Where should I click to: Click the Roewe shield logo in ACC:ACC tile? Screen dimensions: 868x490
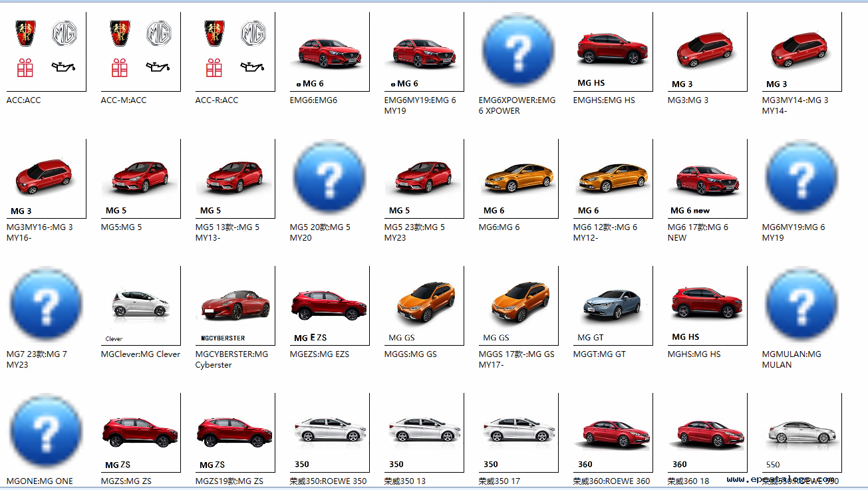pyautogui.click(x=25, y=33)
